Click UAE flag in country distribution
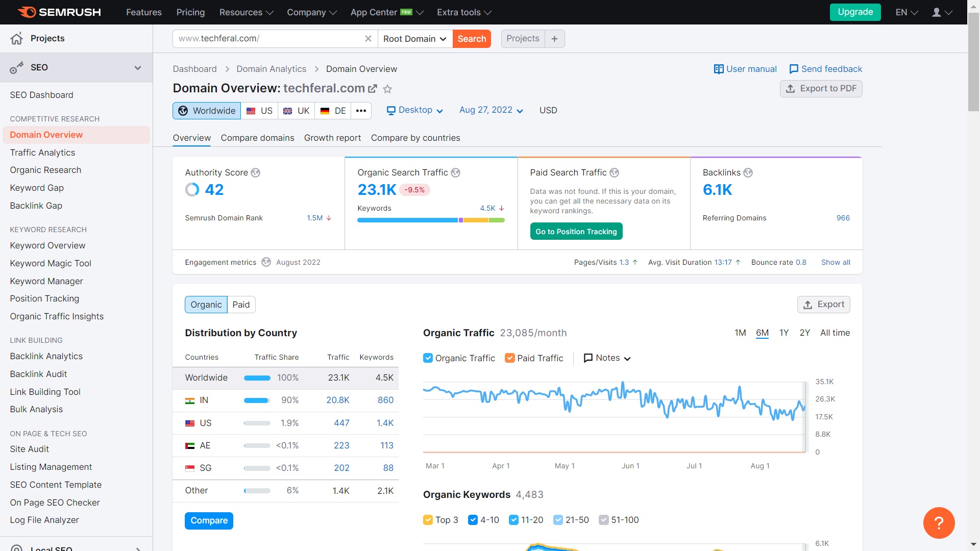 pos(190,446)
